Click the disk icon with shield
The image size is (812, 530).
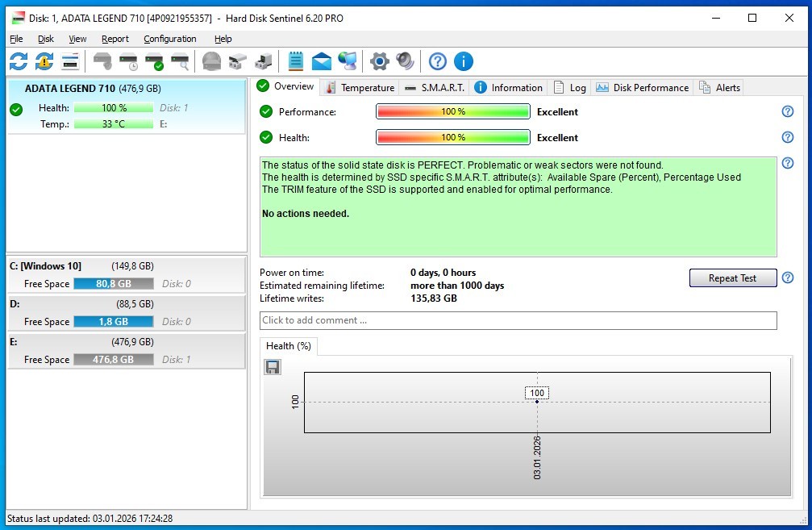[102, 61]
